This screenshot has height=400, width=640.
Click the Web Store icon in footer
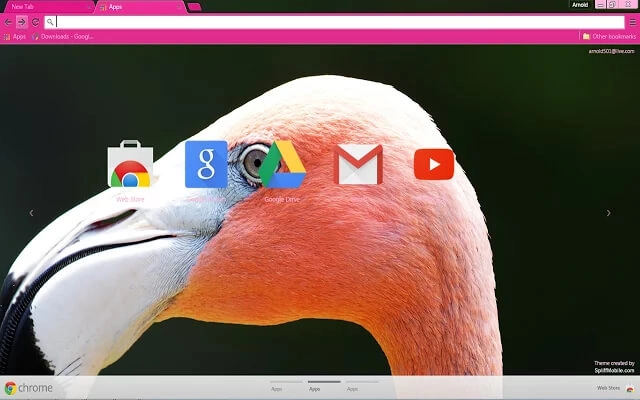coord(630,388)
